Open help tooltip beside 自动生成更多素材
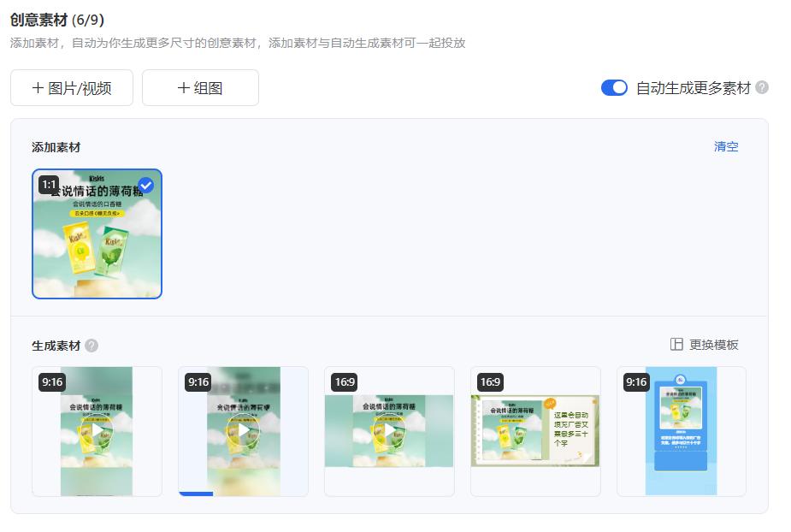Viewport: 791px width, 532px height. click(760, 87)
